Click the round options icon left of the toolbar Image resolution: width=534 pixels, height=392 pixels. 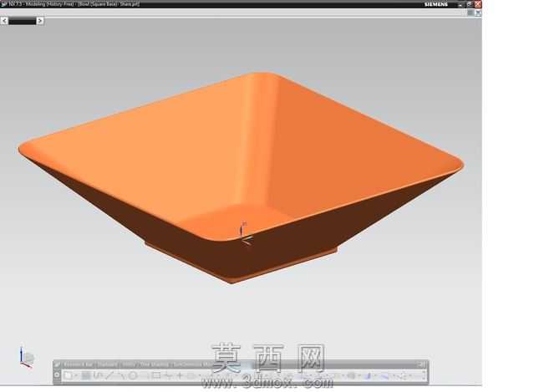coord(57,375)
